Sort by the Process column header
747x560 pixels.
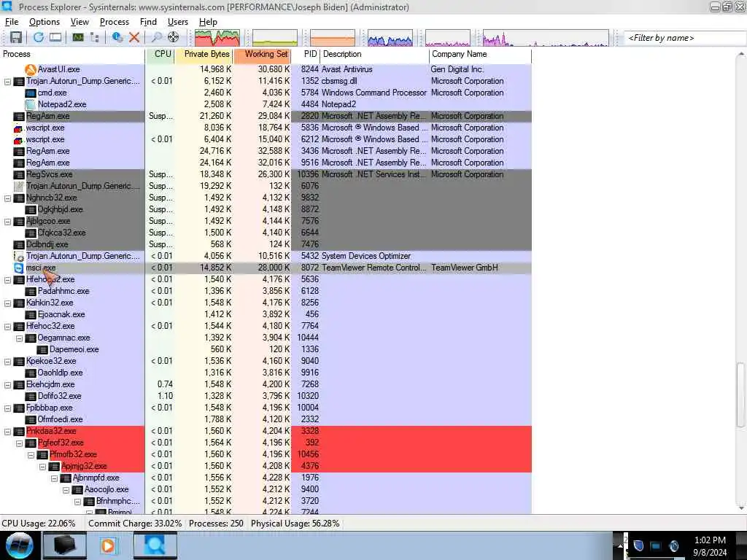click(x=72, y=54)
